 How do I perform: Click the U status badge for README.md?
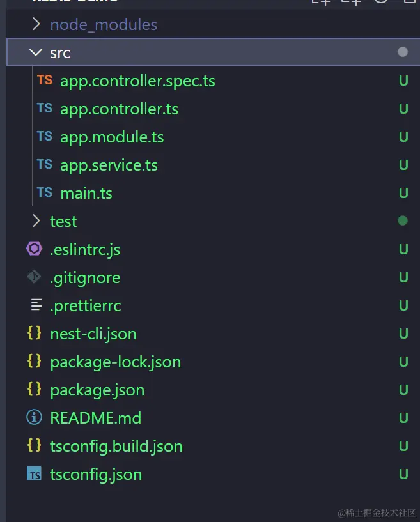[403, 418]
